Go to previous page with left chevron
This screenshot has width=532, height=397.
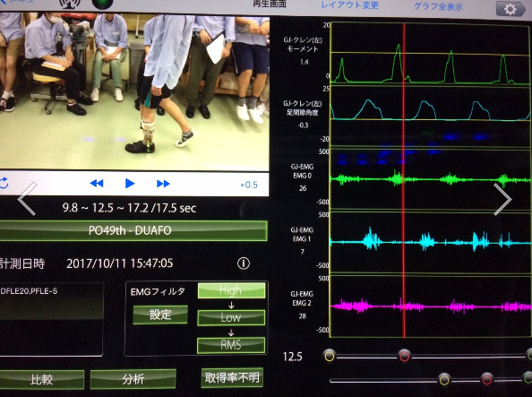click(27, 199)
